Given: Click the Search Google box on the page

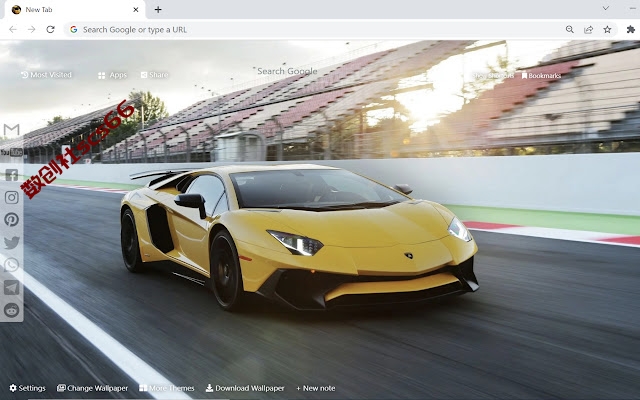Looking at the screenshot, I should (x=287, y=71).
